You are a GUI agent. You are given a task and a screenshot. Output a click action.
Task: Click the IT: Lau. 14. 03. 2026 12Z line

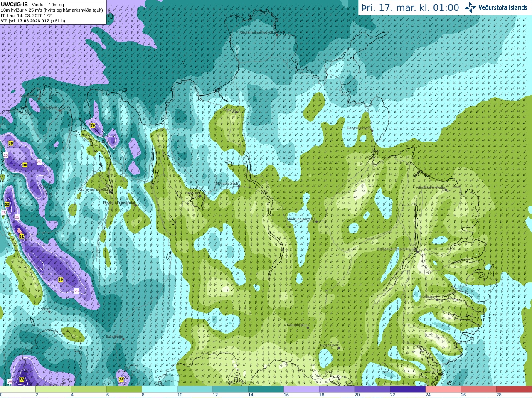pyautogui.click(x=26, y=15)
